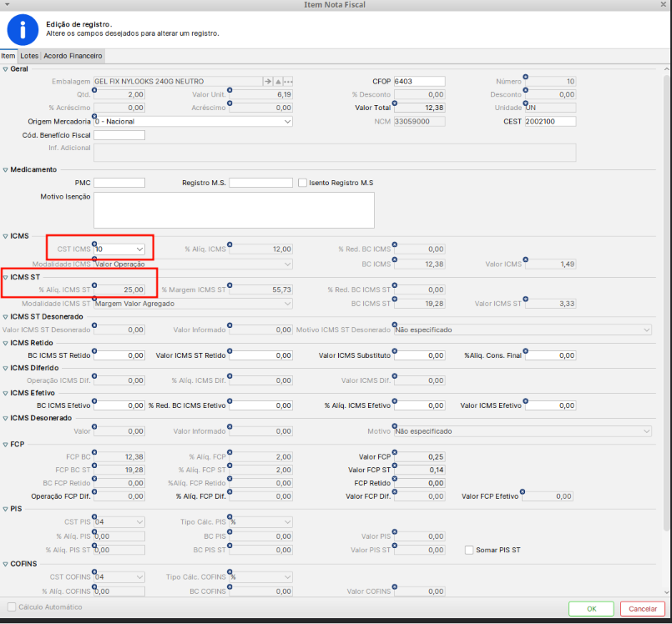Click the blue marker above the % Margem ICMS ST field
672x624 pixels.
pyautogui.click(x=230, y=284)
